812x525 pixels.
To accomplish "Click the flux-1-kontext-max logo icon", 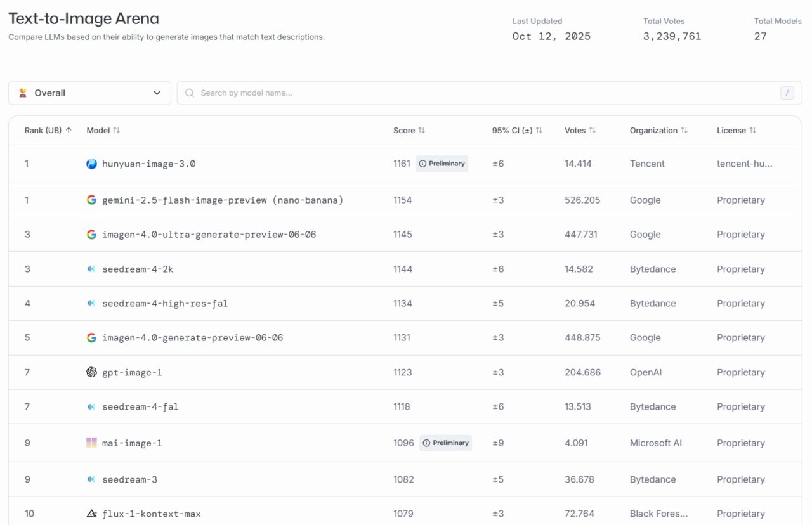I will click(x=91, y=514).
